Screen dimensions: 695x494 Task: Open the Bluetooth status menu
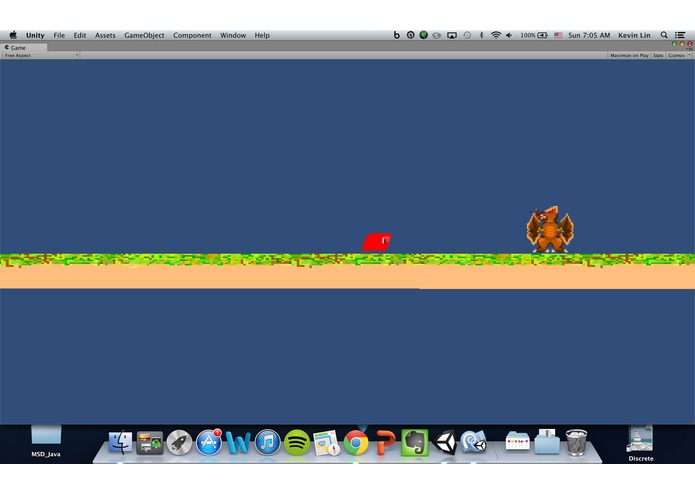[481, 35]
